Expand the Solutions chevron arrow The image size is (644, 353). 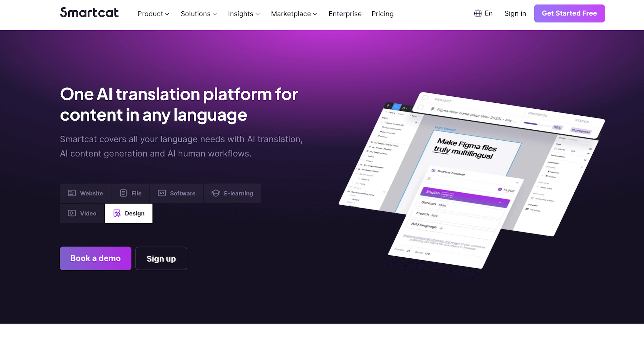tap(215, 14)
